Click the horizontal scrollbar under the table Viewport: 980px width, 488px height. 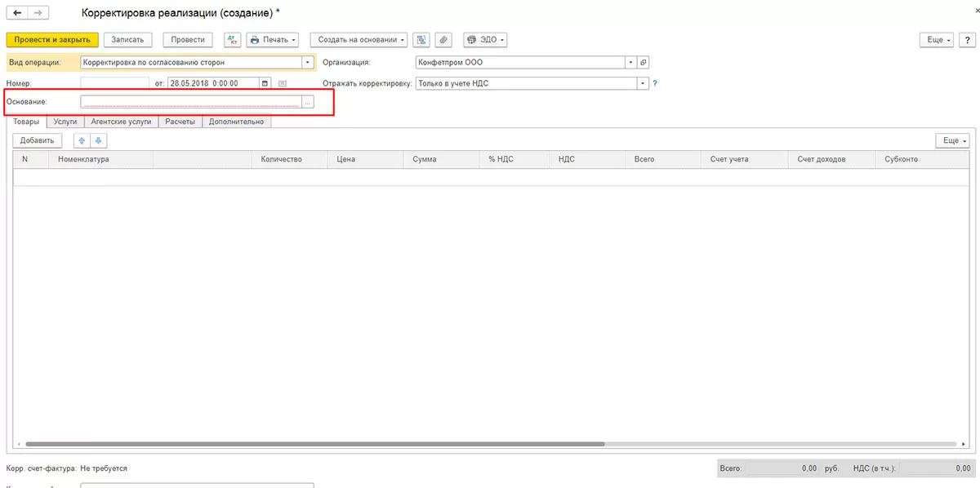tap(314, 444)
